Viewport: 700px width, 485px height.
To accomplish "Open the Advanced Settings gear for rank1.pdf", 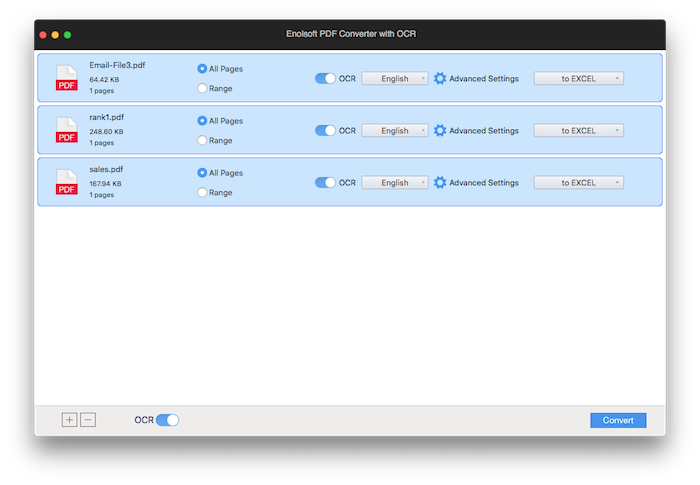I will [x=440, y=130].
